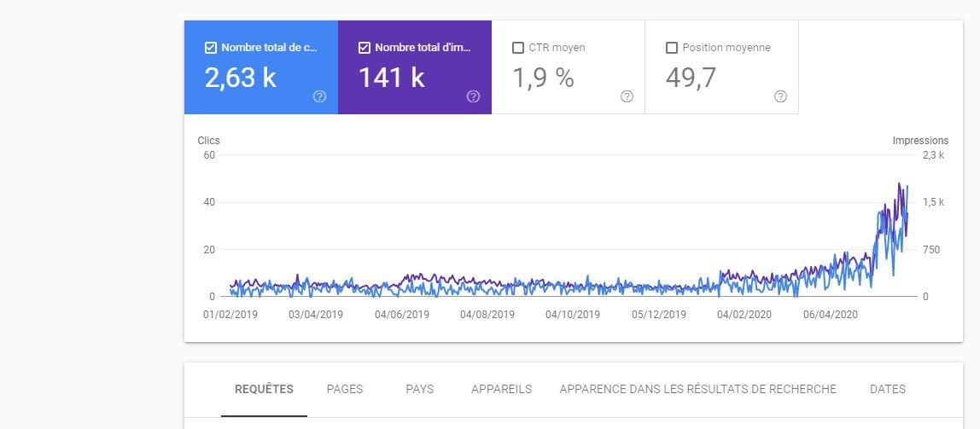Switch to the Pages tab
The height and width of the screenshot is (429, 980).
345,389
